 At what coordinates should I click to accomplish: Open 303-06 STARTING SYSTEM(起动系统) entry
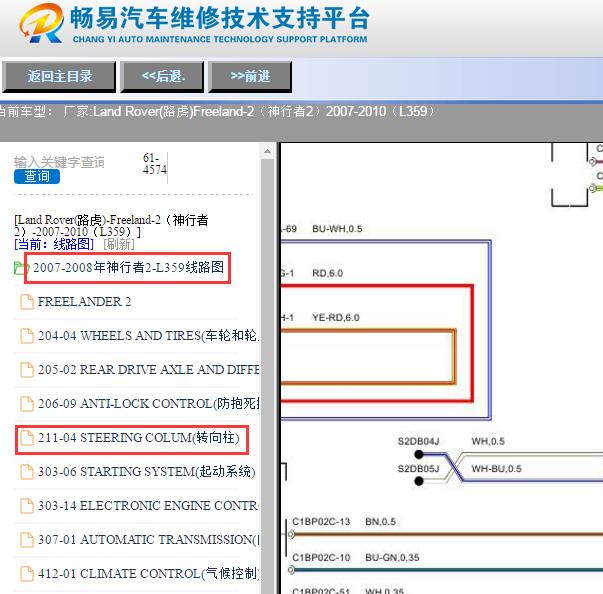pos(147,471)
